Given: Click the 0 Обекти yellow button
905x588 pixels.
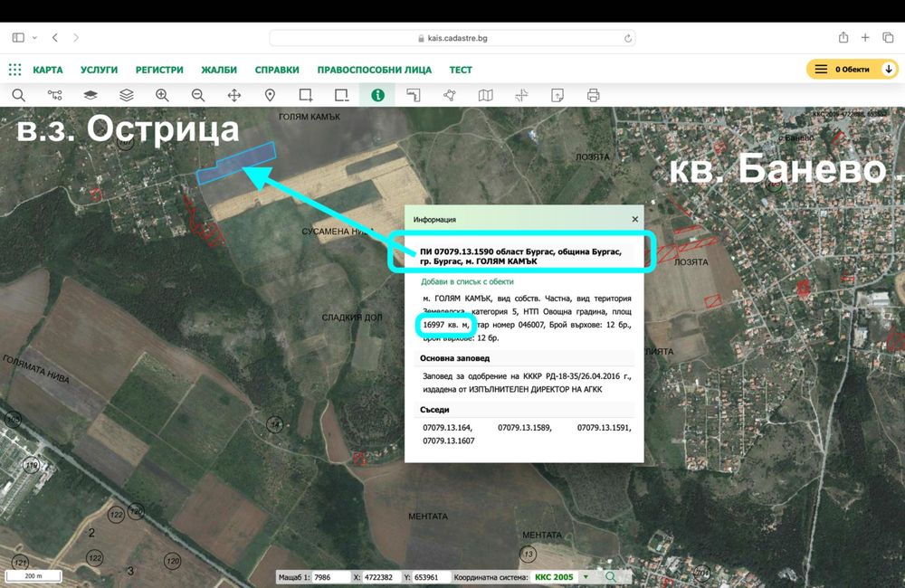Looking at the screenshot, I should pyautogui.click(x=852, y=70).
